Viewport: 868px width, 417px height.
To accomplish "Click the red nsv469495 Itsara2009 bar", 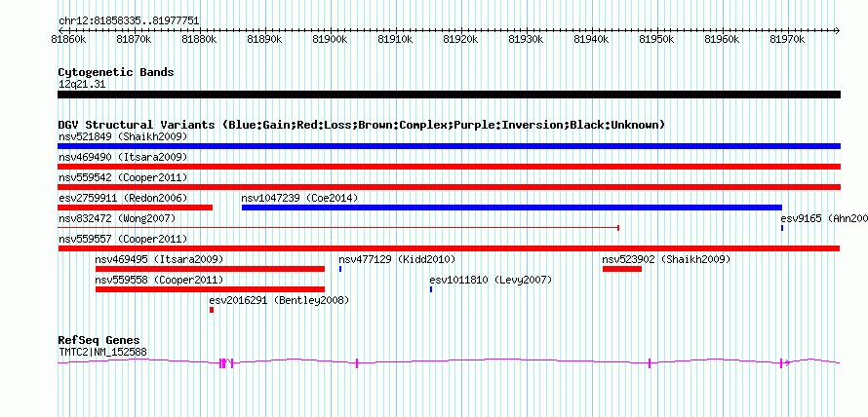I will (211, 269).
